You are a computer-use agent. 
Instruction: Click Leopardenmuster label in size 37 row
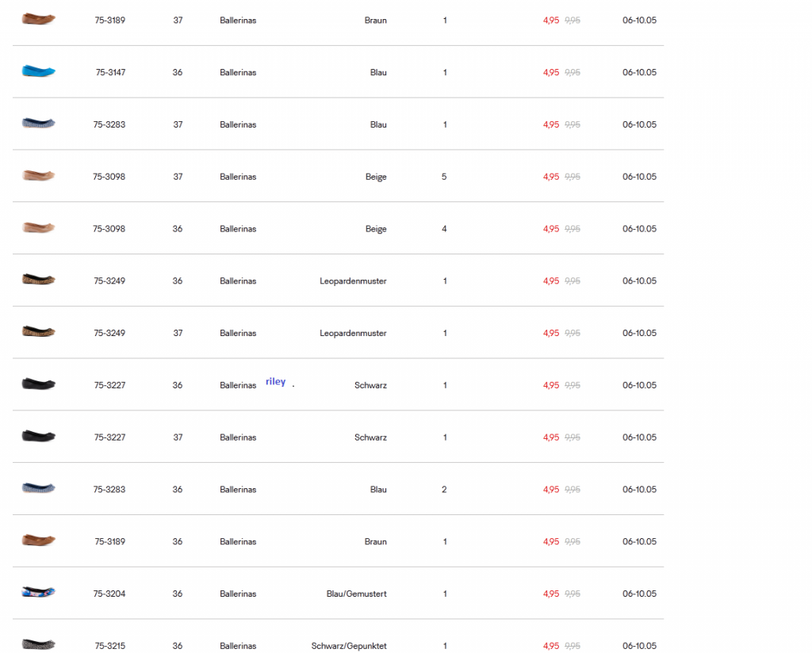353,333
